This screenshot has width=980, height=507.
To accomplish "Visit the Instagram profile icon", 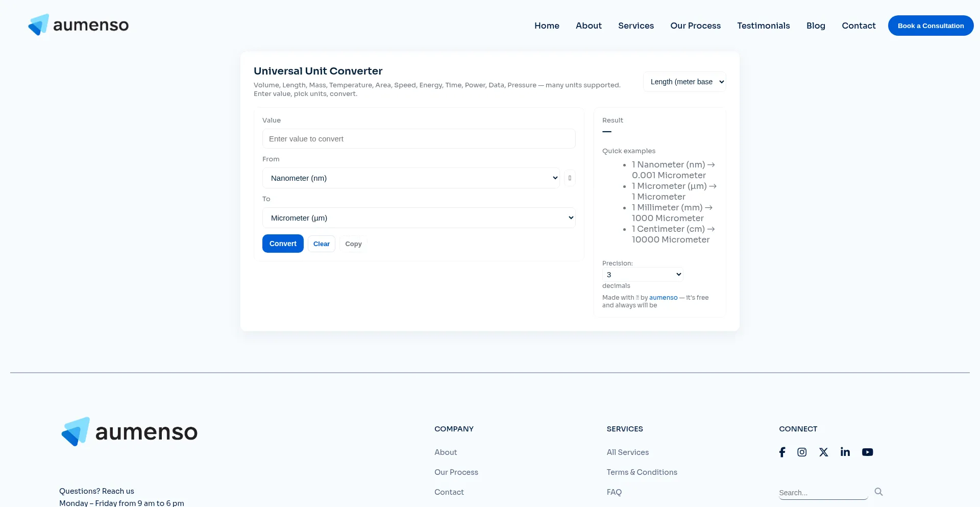I will (801, 452).
